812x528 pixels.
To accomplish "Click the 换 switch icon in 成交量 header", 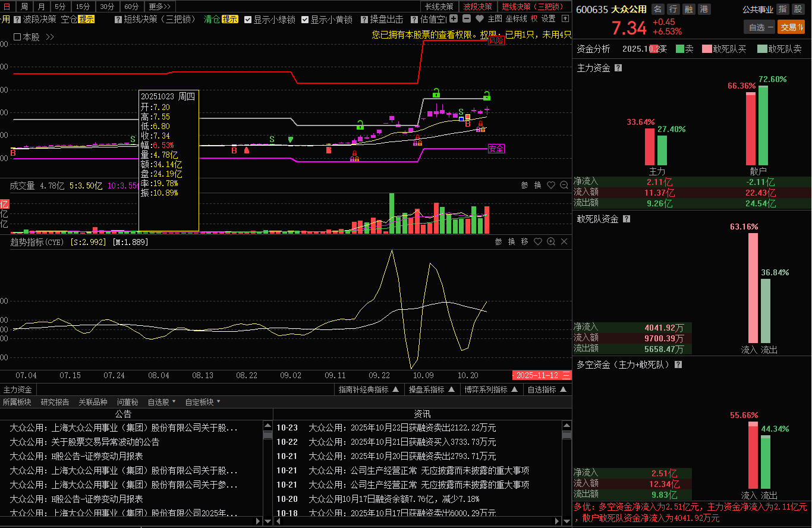I will [x=537, y=186].
